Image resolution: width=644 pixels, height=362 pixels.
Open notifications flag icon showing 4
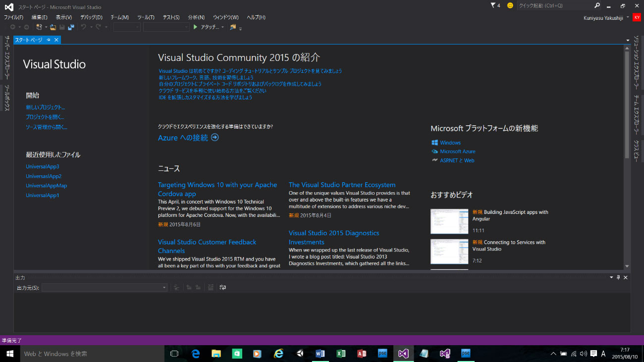(x=495, y=5)
